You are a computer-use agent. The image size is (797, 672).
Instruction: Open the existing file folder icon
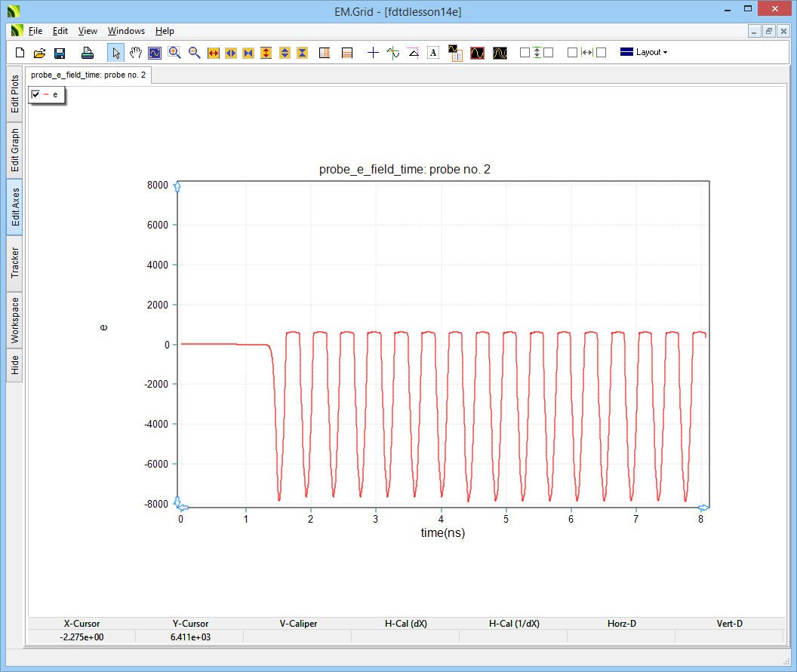pos(40,53)
